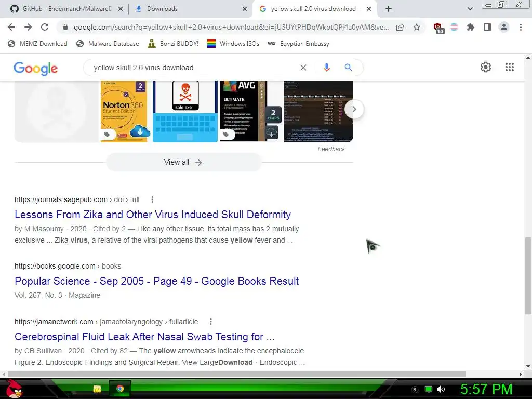The height and width of the screenshot is (399, 532).
Task: Open options for jamanetwork result
Action: (x=211, y=322)
